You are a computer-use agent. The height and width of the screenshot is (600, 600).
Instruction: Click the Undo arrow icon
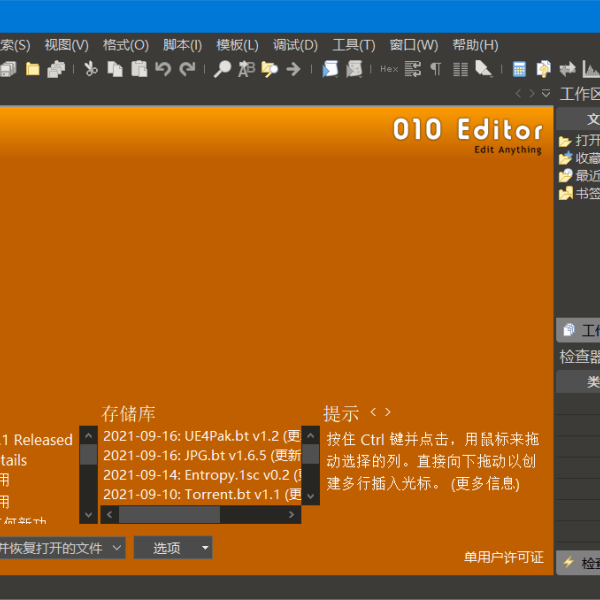click(x=163, y=69)
